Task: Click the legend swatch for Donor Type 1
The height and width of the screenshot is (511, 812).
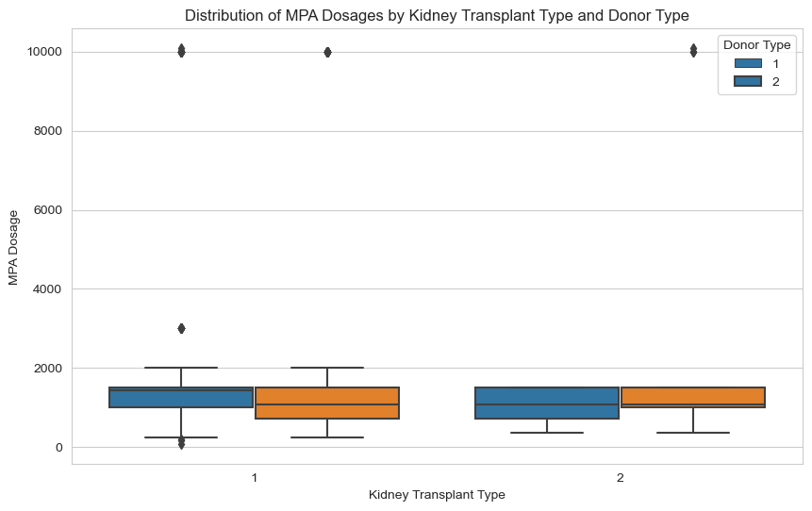Action: point(748,64)
